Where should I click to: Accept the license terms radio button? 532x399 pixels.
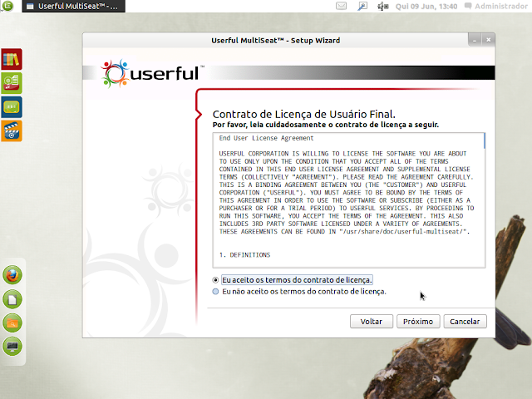point(215,280)
